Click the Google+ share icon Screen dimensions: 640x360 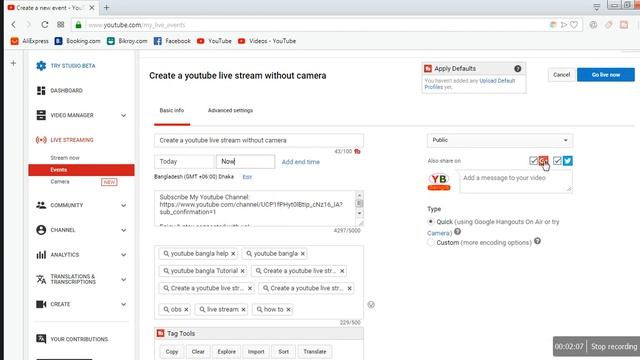(543, 161)
